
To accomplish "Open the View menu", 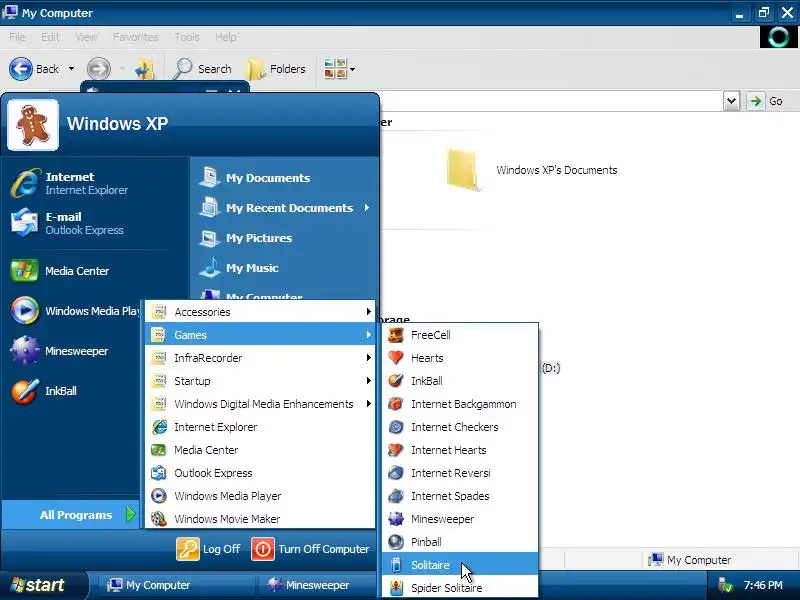I will [86, 37].
